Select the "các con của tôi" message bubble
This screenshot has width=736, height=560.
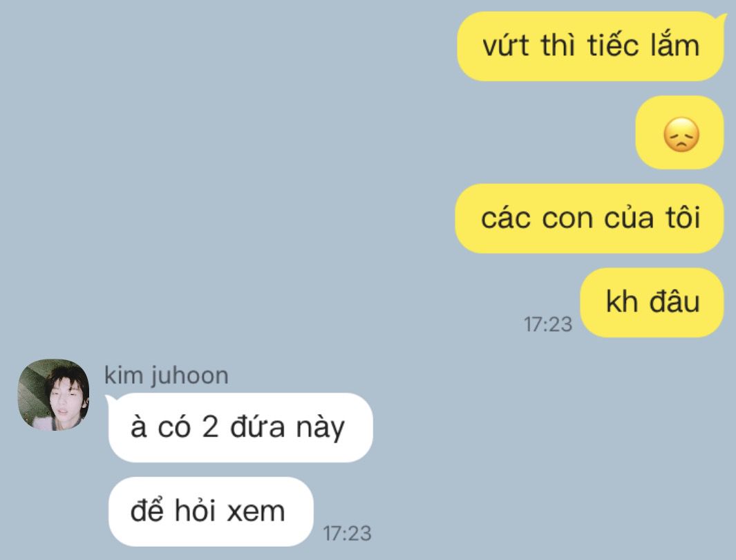[589, 218]
